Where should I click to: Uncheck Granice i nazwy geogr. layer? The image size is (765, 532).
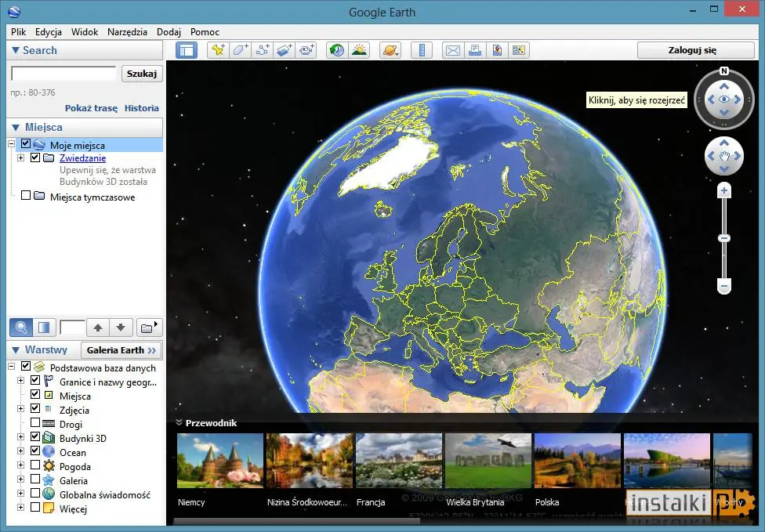pyautogui.click(x=35, y=380)
